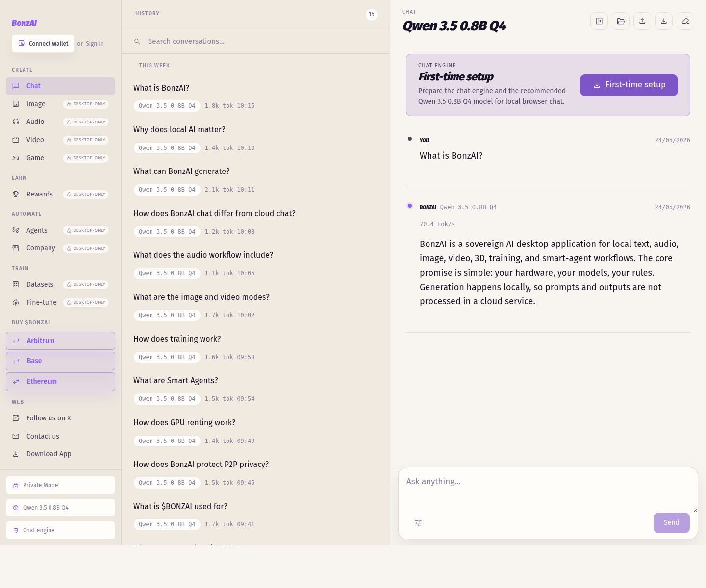The width and height of the screenshot is (706, 588).
Task: Open the Qwen 3.5 0.8B Q4 model selector
Action: click(x=60, y=508)
